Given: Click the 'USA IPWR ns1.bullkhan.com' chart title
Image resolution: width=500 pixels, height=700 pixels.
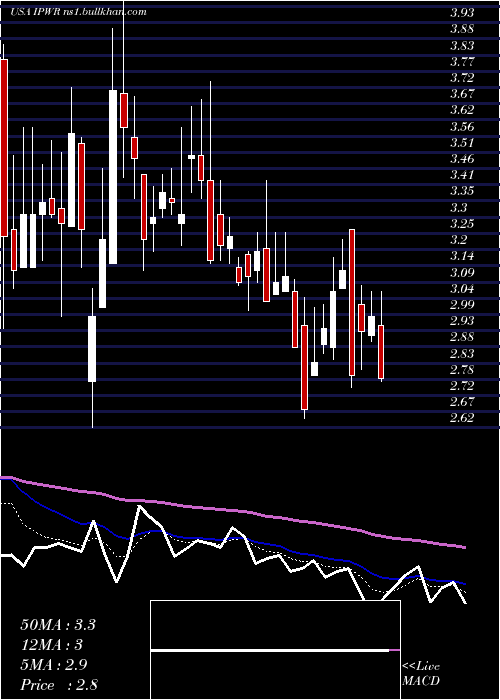Looking at the screenshot, I should (78, 12).
